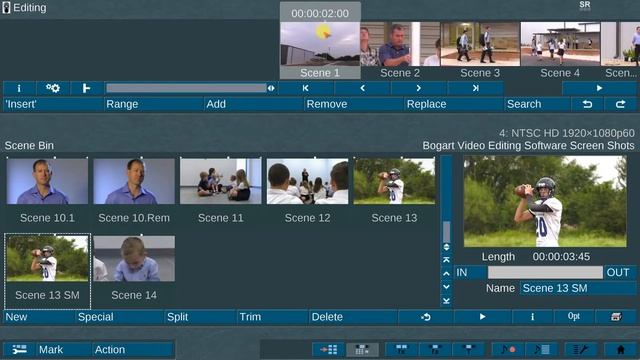640x360 pixels.
Task: Edit the scene Name field
Action: coord(578,288)
